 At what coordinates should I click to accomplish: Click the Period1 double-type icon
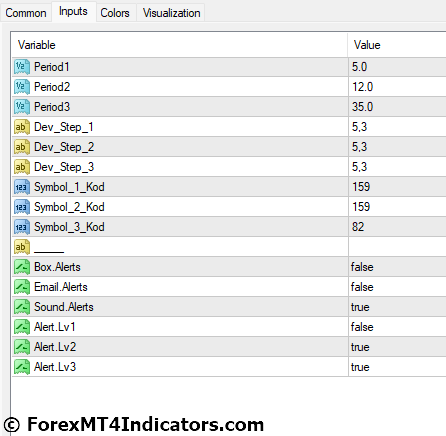pyautogui.click(x=22, y=67)
